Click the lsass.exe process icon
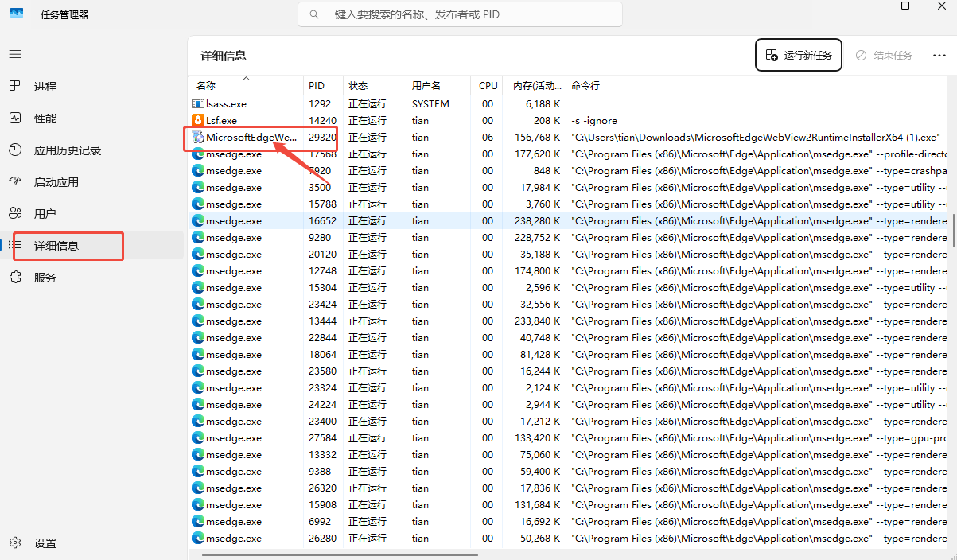957x560 pixels. 198,103
